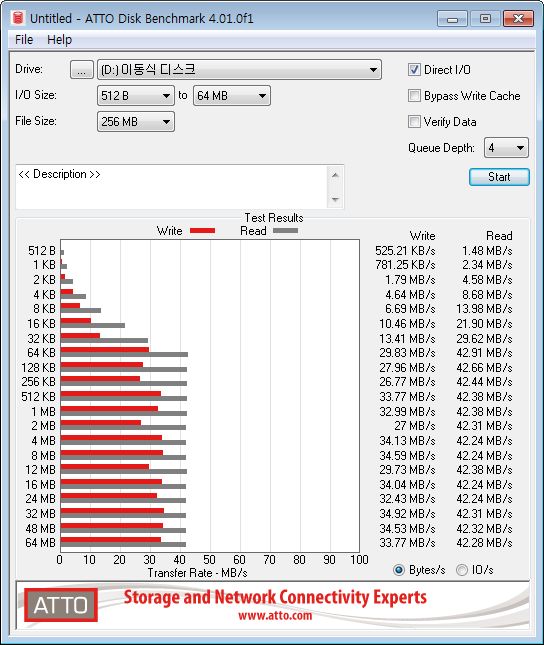Click the 32 MB write value 34.92 MB/s

pyautogui.click(x=407, y=514)
